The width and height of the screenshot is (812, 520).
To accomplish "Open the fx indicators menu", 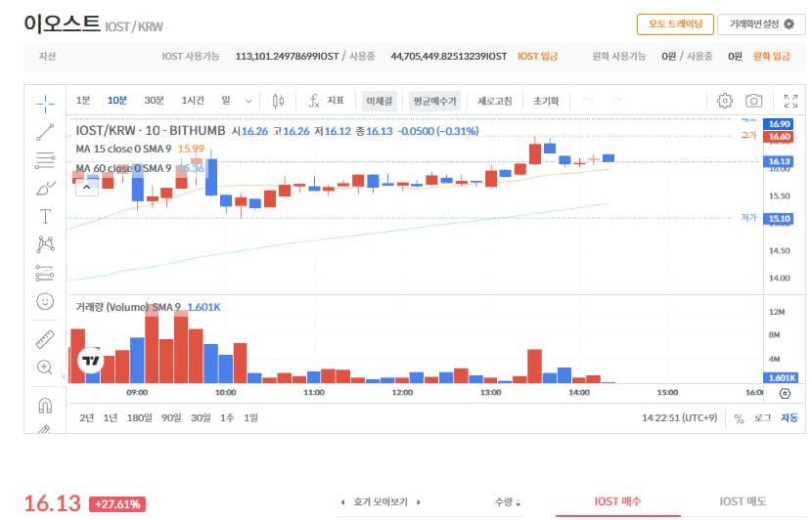I will pyautogui.click(x=326, y=101).
